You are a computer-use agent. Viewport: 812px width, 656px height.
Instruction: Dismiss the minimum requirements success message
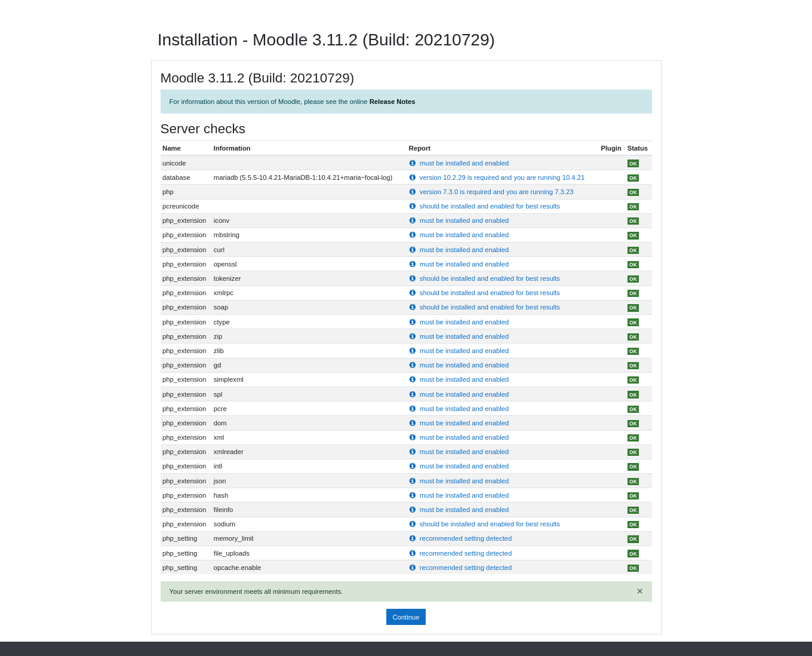pyautogui.click(x=639, y=591)
